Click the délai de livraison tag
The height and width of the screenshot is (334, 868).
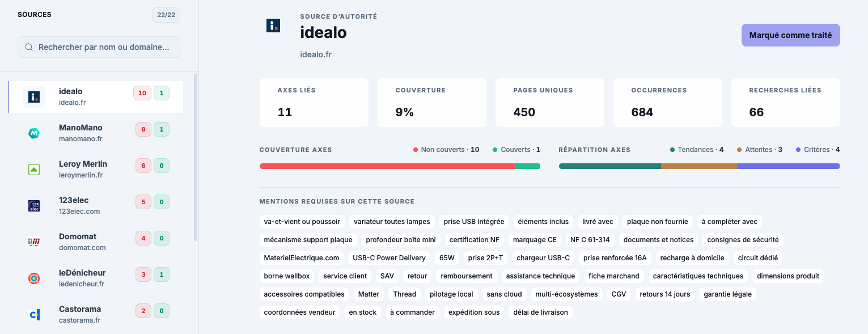pos(541,312)
